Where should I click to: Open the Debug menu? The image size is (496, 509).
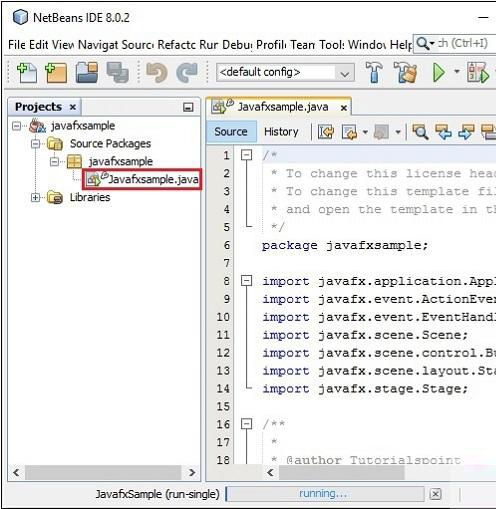click(x=237, y=44)
